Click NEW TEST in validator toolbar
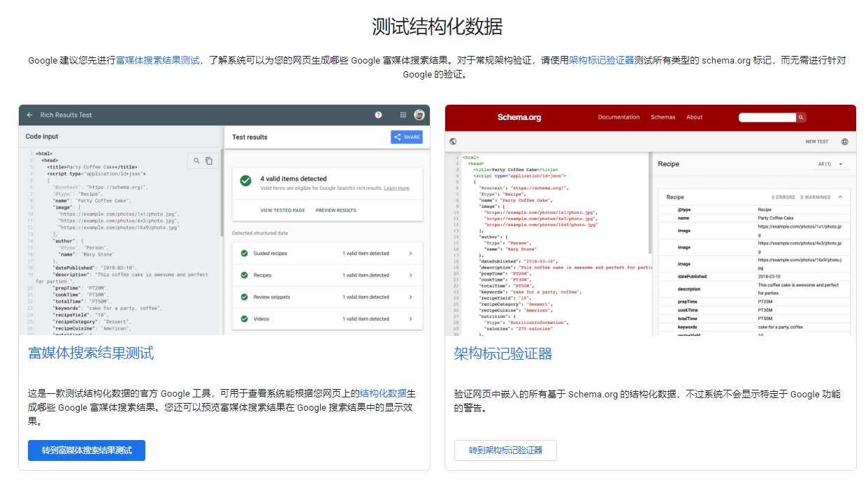868x484 pixels. 816,142
